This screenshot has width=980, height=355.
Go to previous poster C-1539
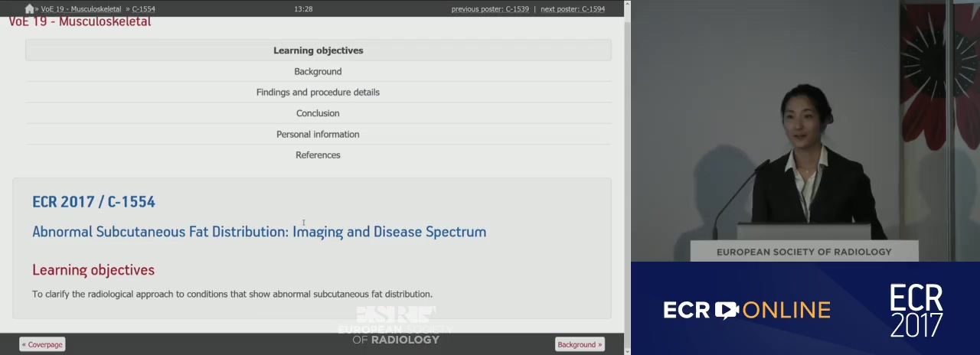[490, 9]
